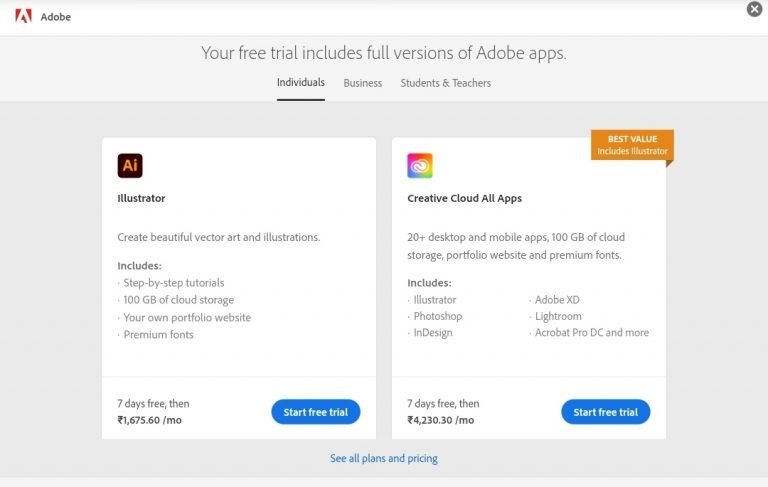Click 'Create beautiful vector art' description
This screenshot has width=768, height=487.
tap(218, 237)
